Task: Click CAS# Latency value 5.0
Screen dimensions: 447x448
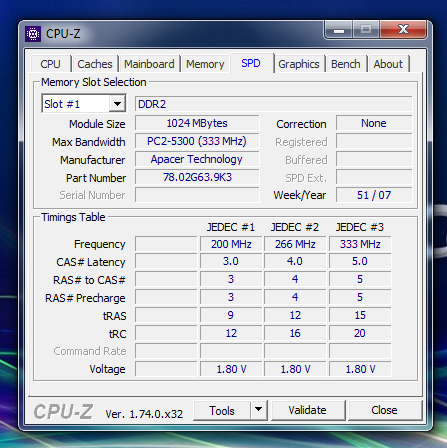Action: 360,261
